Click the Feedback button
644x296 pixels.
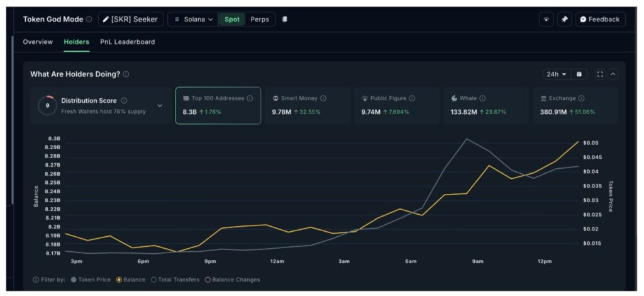pyautogui.click(x=600, y=20)
